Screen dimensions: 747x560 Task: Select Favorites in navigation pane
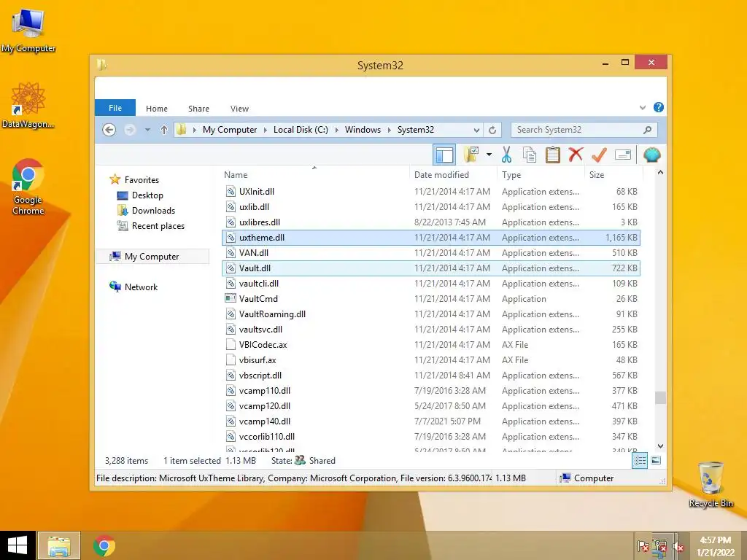[x=142, y=180]
